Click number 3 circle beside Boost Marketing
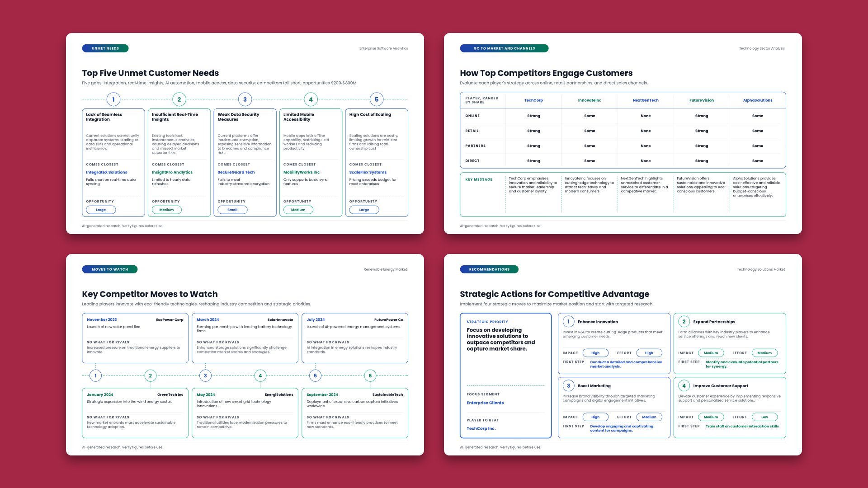The height and width of the screenshot is (488, 868). [x=569, y=386]
